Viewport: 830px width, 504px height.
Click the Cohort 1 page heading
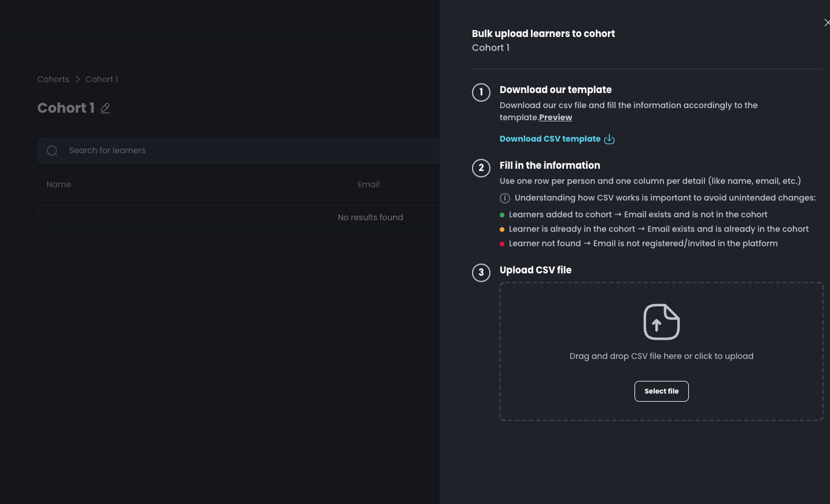point(66,108)
